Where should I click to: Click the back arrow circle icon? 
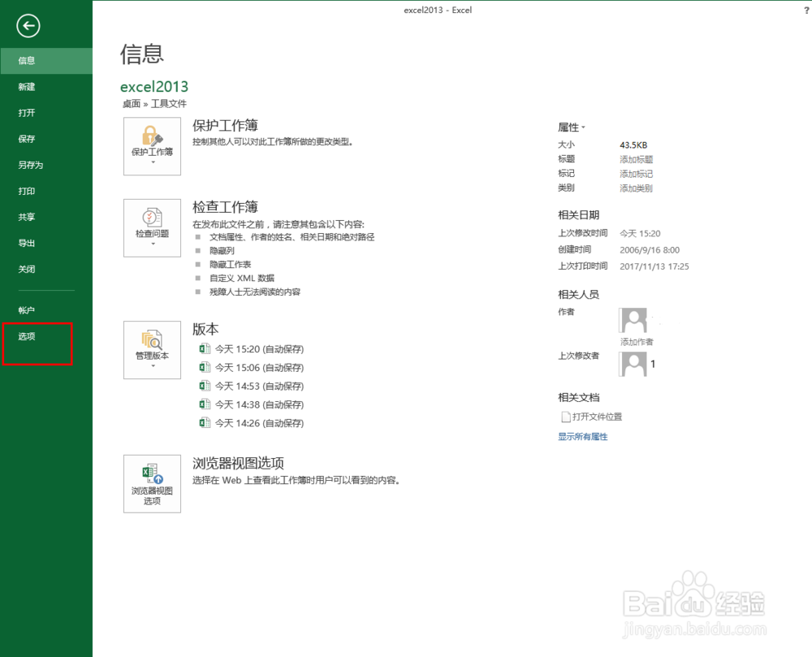pyautogui.click(x=28, y=26)
